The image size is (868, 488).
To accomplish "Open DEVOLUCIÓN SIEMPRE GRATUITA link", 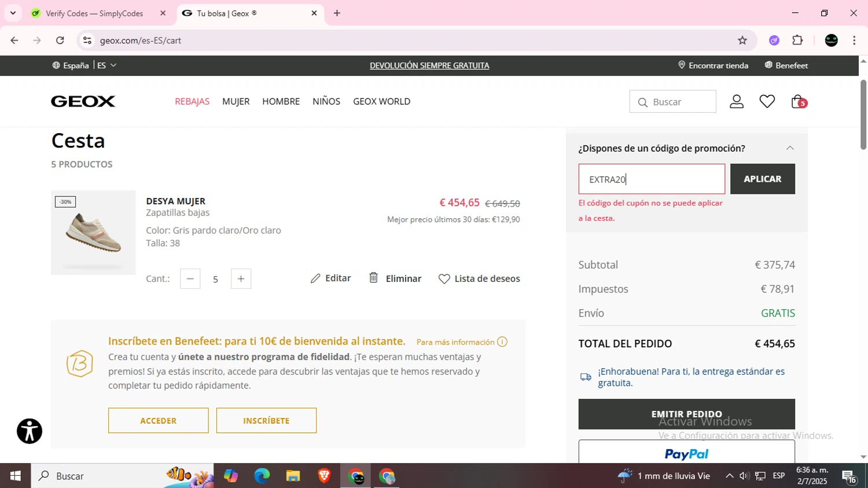I will pyautogui.click(x=429, y=65).
